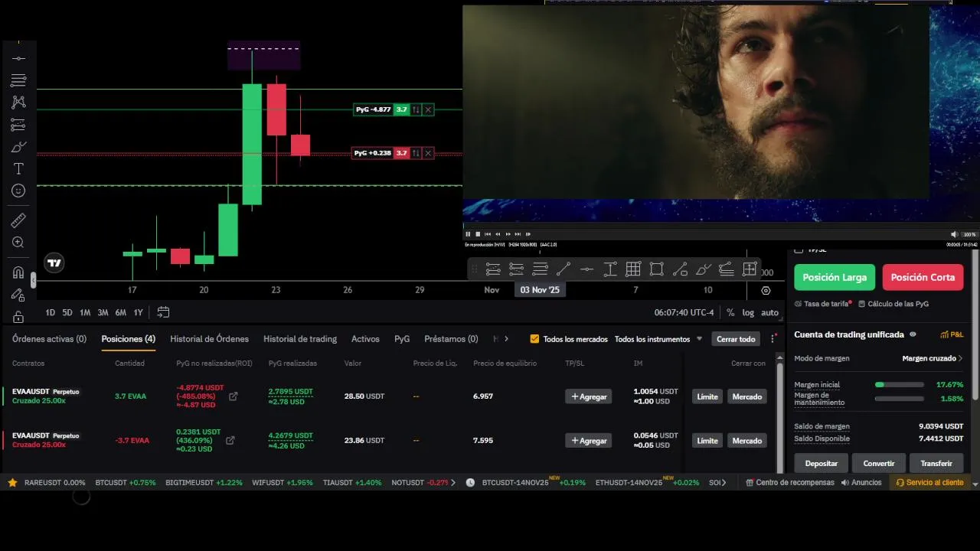
Task: Mute the video player speaker icon
Action: [x=954, y=234]
